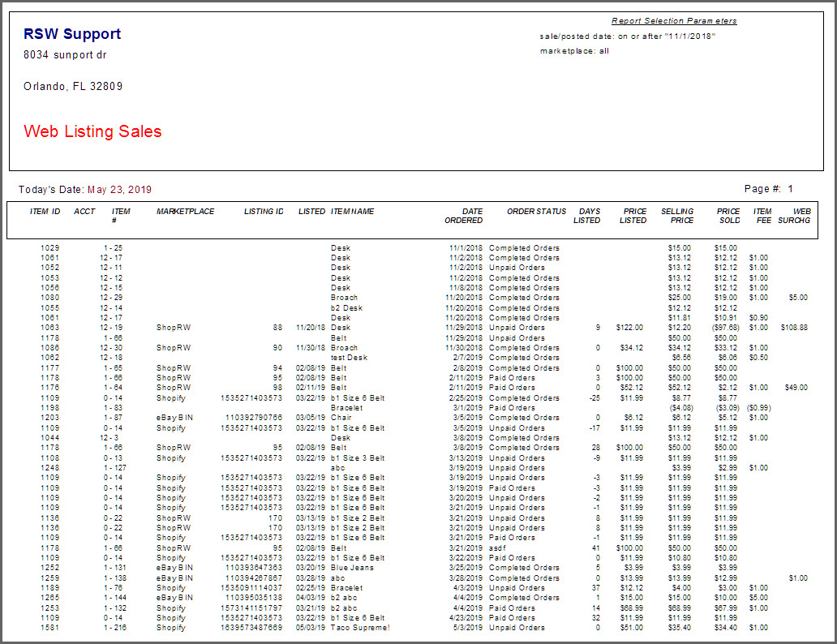The image size is (837, 644).
Task: Click the RSW Support company name
Action: point(72,34)
